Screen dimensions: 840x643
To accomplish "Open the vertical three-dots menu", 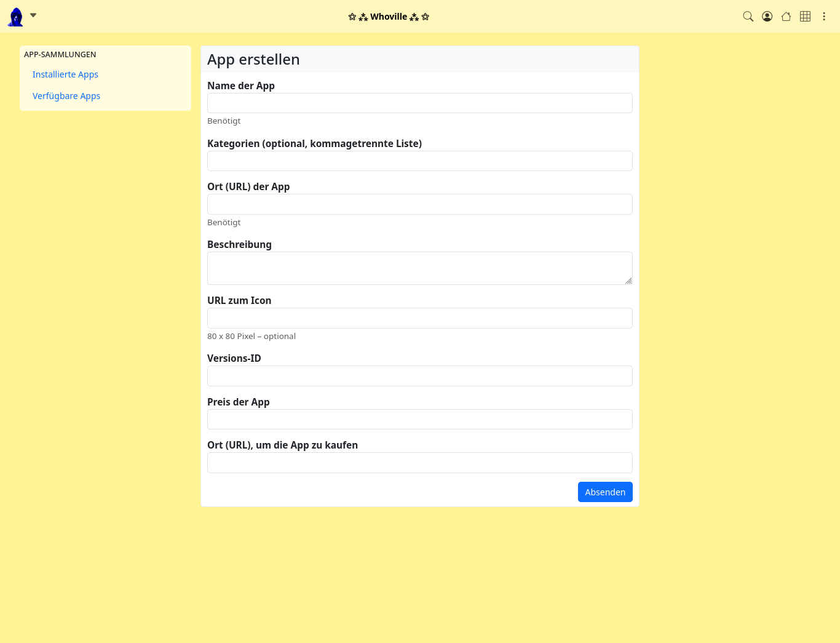I will (824, 17).
